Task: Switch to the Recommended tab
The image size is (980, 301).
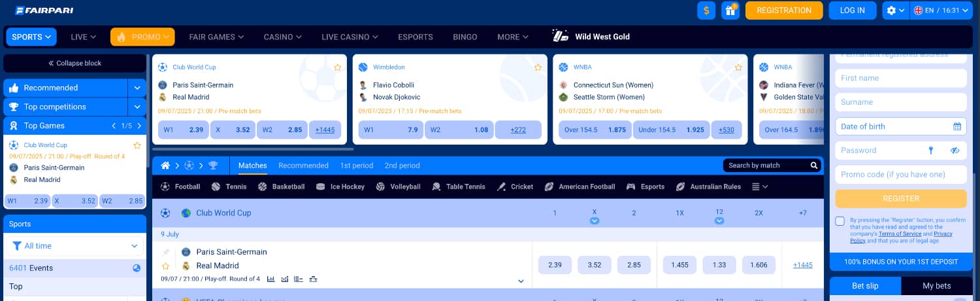Action: pos(303,166)
